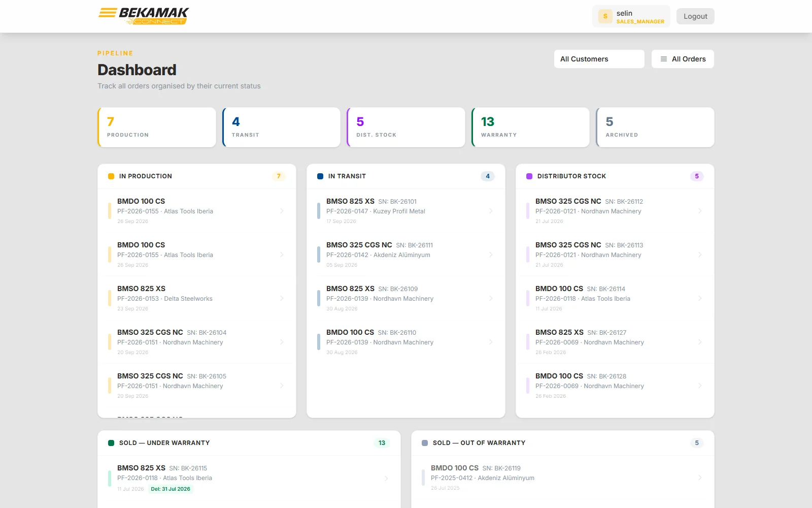Expand BMSO 825 XS Delta Steelworks chevron
Image resolution: width=812 pixels, height=508 pixels.
[x=282, y=298]
